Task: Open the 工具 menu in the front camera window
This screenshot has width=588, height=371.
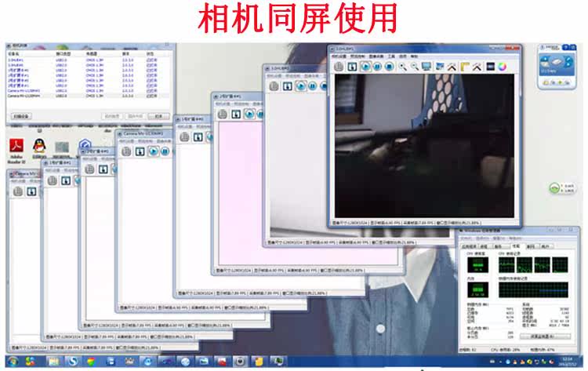Action: [x=391, y=56]
